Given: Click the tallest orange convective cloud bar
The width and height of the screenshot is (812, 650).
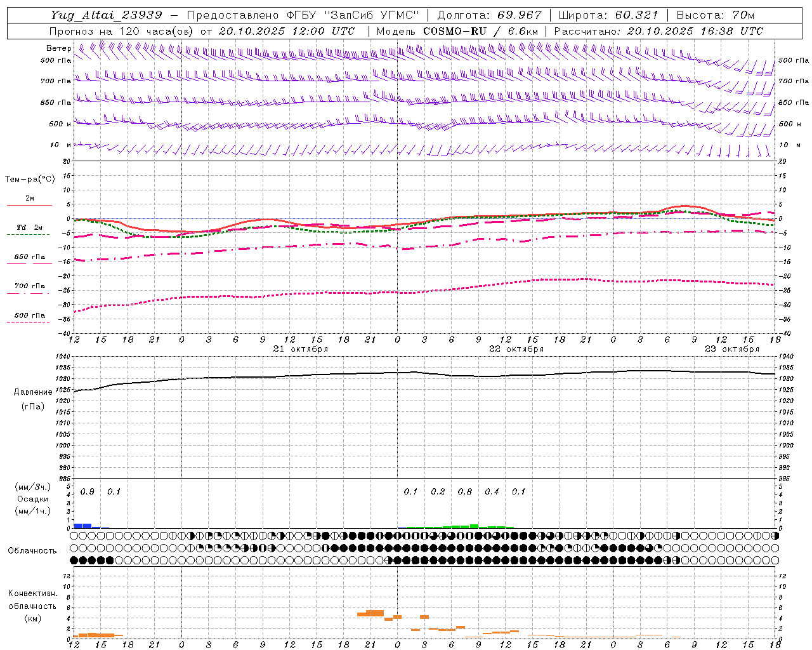Looking at the screenshot, I should click(x=375, y=613).
